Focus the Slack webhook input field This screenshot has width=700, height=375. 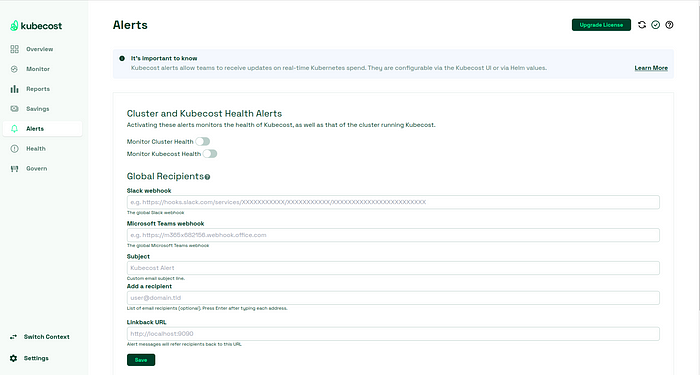[x=393, y=202]
